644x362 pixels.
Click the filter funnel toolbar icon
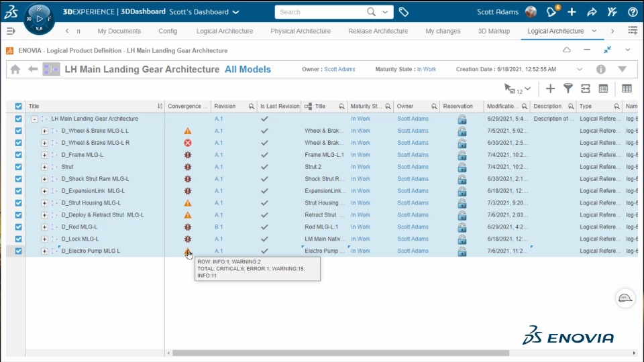coord(568,88)
